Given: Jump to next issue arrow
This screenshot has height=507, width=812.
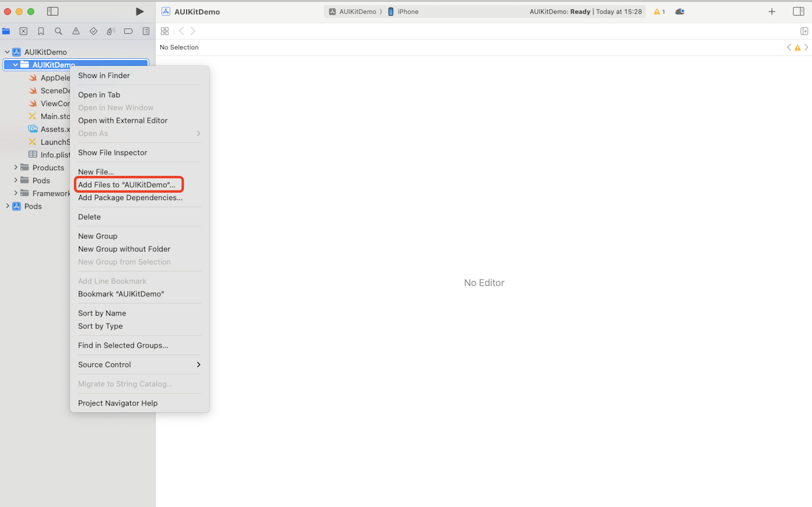Looking at the screenshot, I should click(806, 47).
